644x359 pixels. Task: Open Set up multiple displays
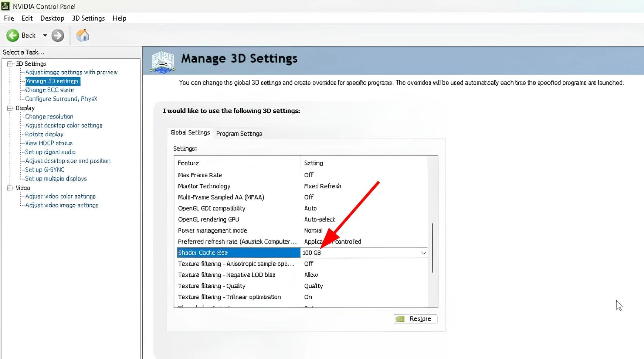click(x=56, y=179)
